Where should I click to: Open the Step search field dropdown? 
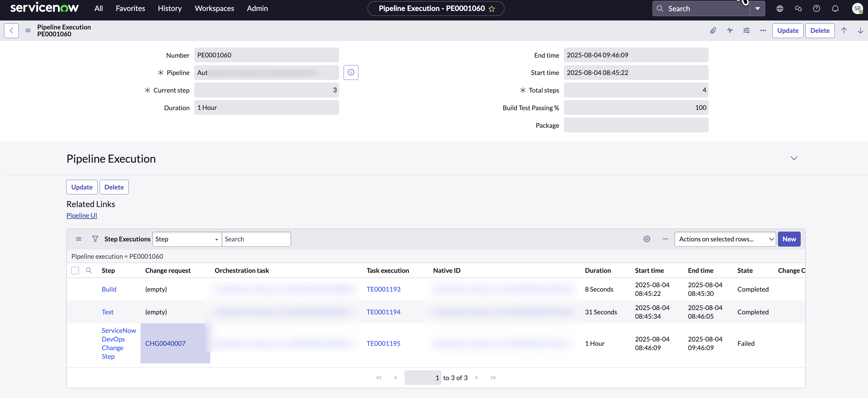(x=187, y=239)
